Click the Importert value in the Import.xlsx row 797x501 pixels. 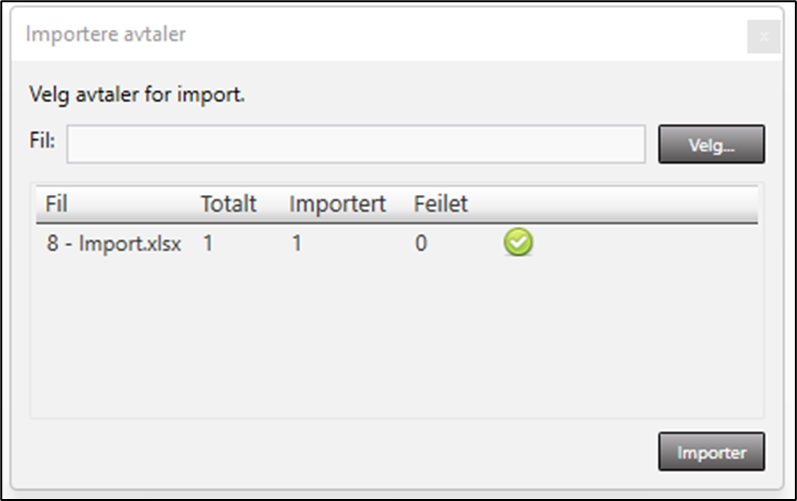pos(296,243)
